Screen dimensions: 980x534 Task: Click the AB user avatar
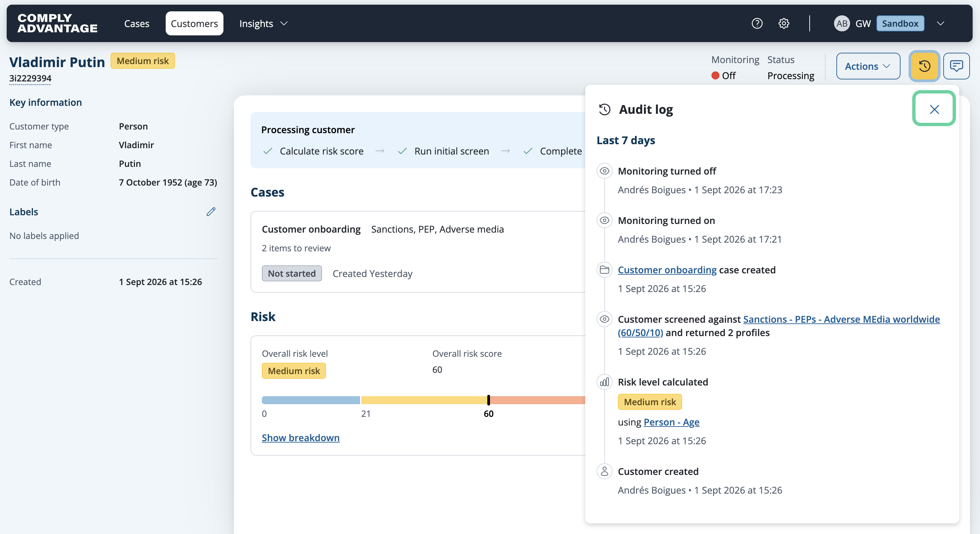841,24
